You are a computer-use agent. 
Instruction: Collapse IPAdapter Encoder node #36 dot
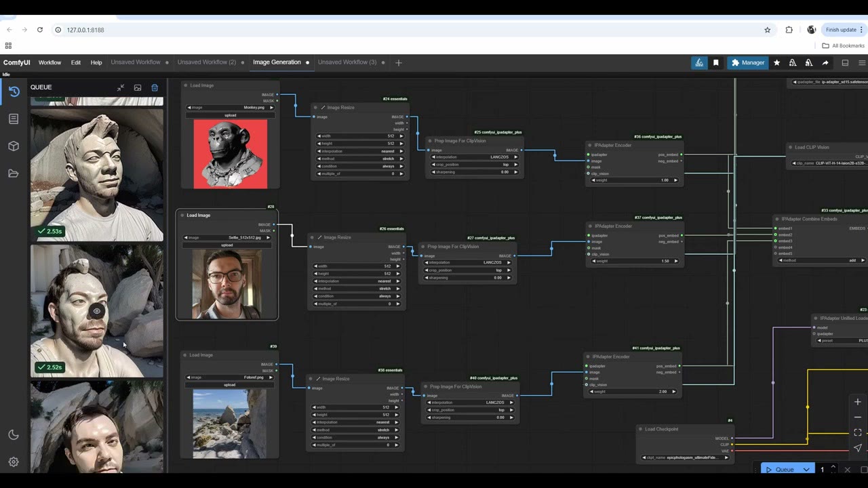(x=590, y=145)
